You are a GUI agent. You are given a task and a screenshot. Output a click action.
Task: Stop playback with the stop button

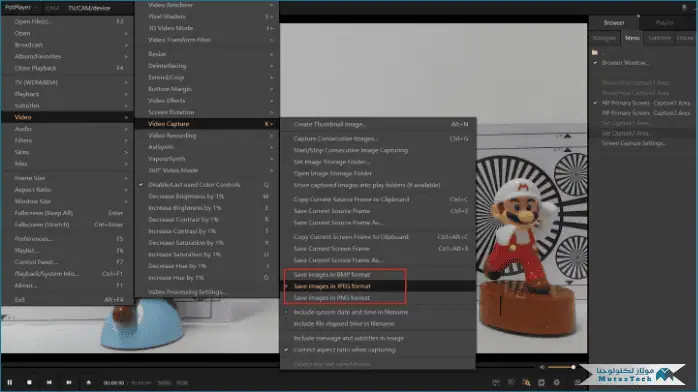click(x=29, y=382)
